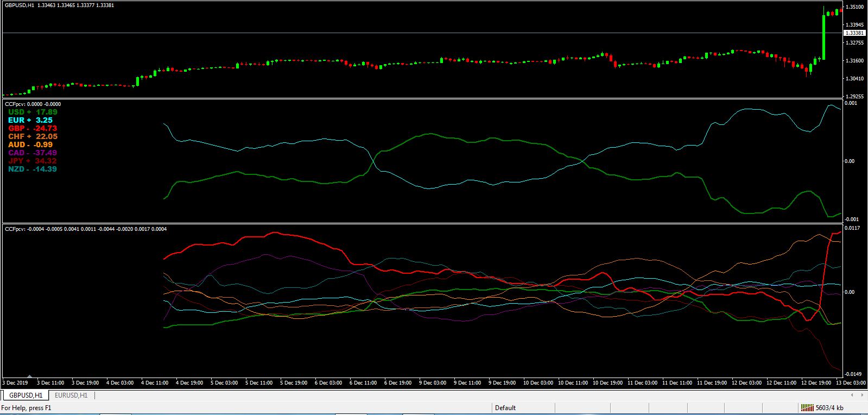Image resolution: width=868 pixels, height=415 pixels.
Task: Select the CAD -37.49 strength label
Action: tap(33, 153)
